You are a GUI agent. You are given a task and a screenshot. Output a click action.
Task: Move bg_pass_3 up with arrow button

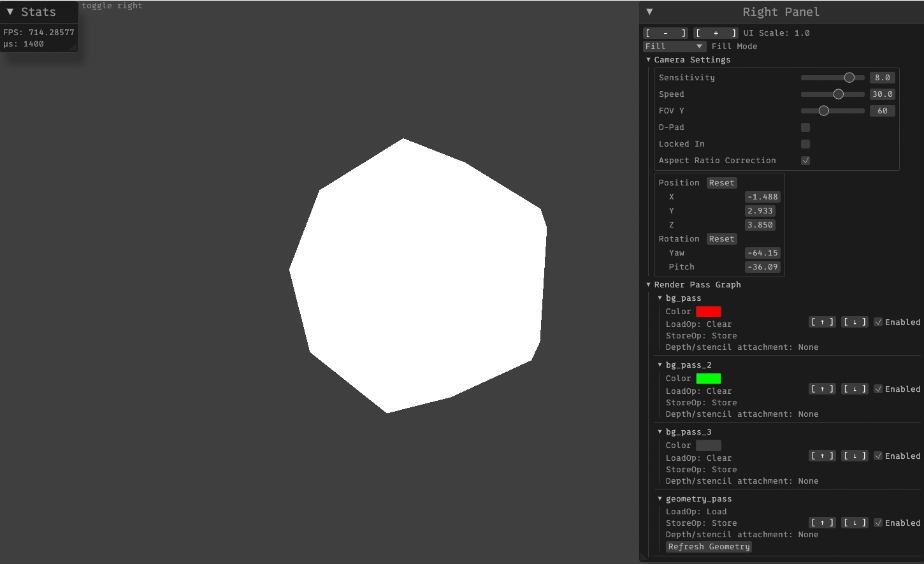tap(823, 456)
